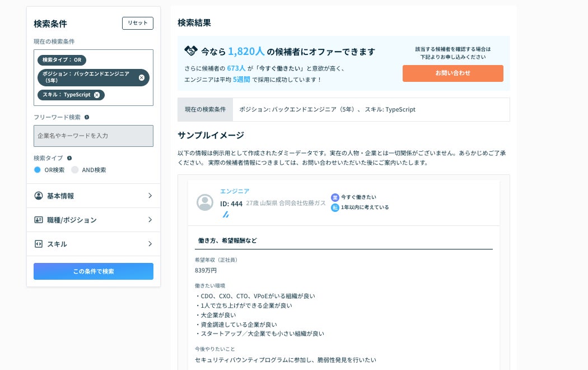The height and width of the screenshot is (370, 588).
Task: Expand the 基本情報 section
Action: [150, 196]
